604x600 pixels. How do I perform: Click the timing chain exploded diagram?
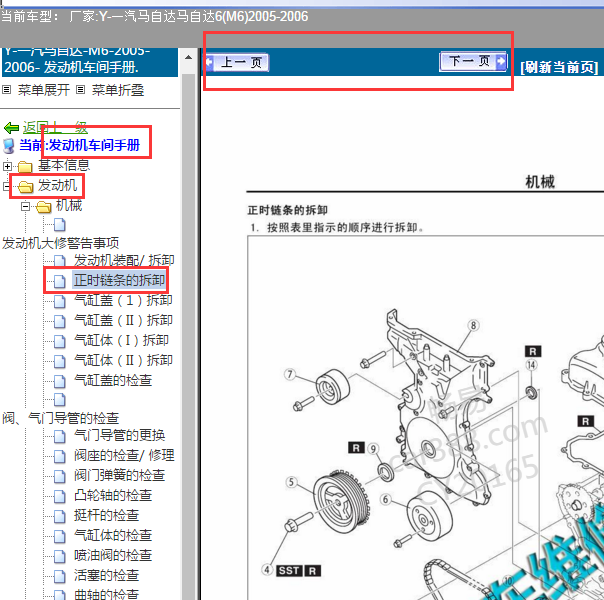tap(426, 418)
